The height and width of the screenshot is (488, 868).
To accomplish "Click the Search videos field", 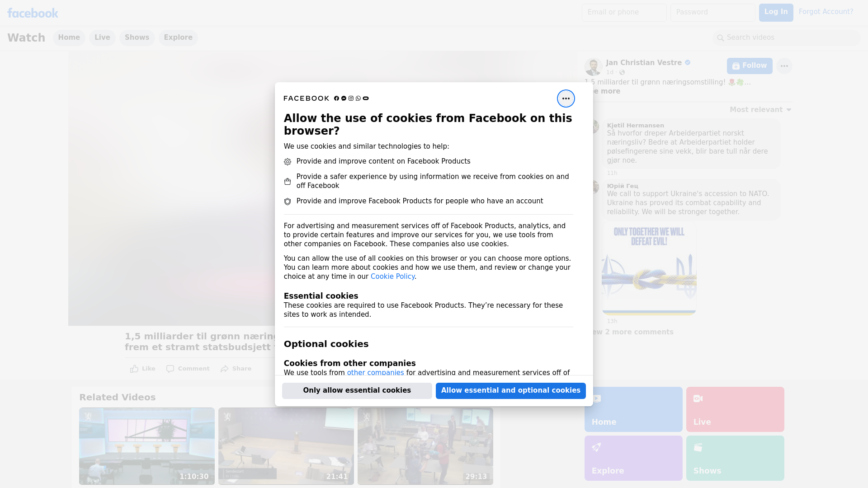I will 787,38.
